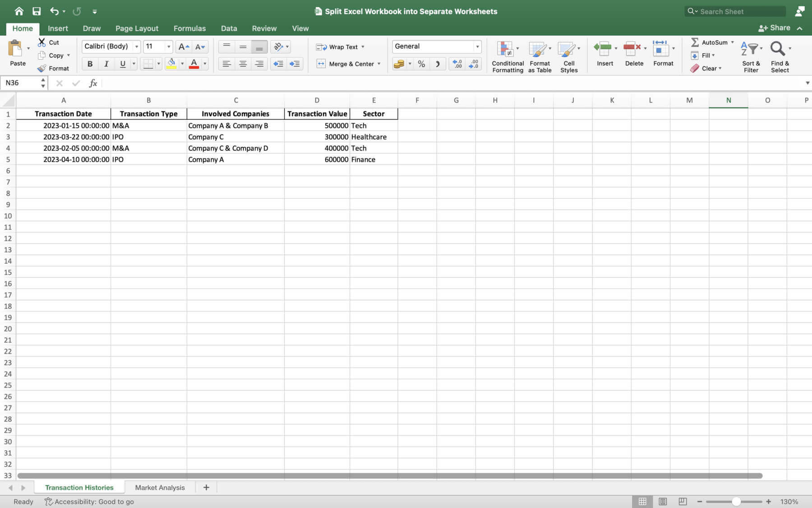Click the Format painter brush

pos(42,68)
